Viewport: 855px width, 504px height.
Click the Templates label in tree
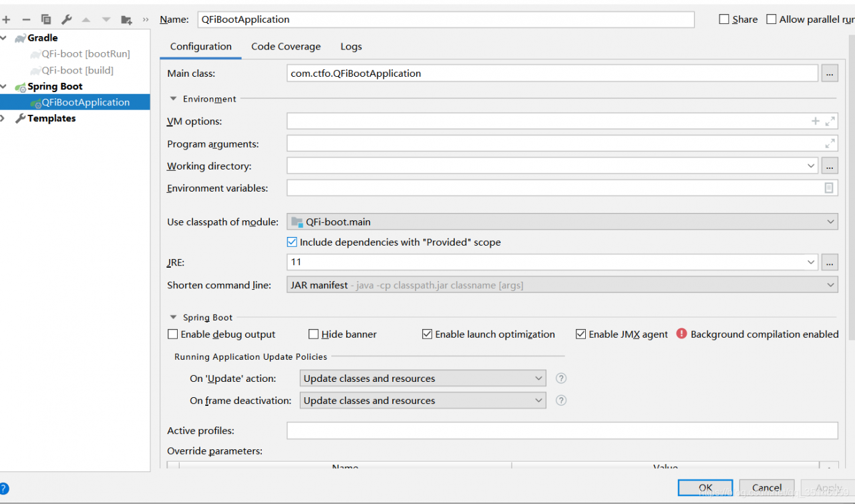[x=51, y=118]
